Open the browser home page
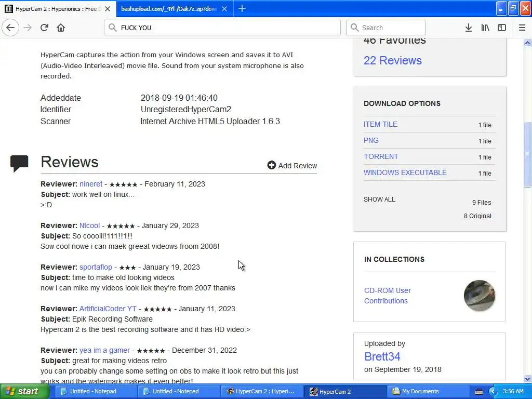Screen dimensions: 532x399 pyautogui.click(x=61, y=28)
